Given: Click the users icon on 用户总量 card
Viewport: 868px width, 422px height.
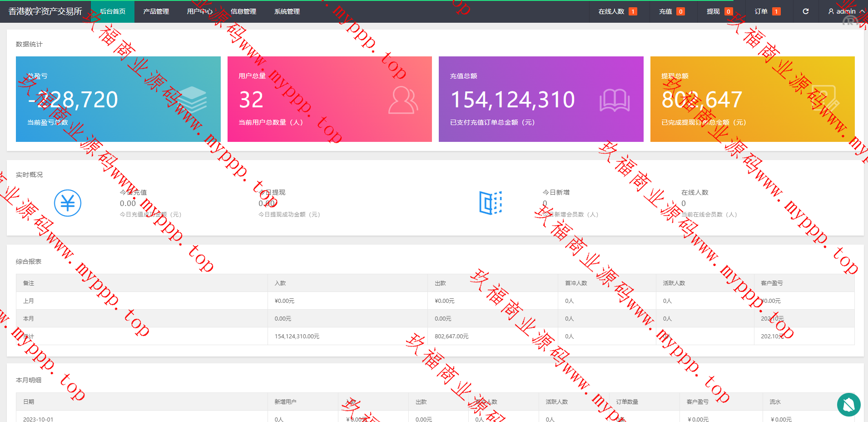Looking at the screenshot, I should click(403, 100).
